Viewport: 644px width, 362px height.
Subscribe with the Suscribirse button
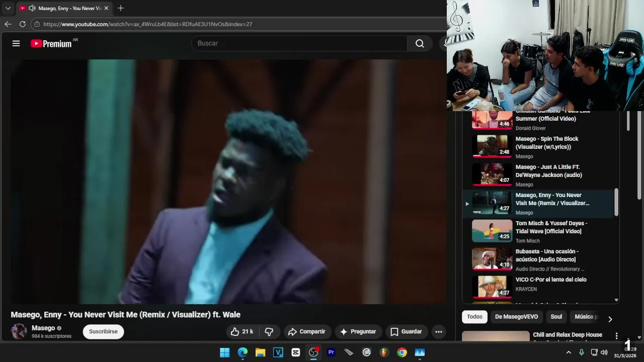pyautogui.click(x=103, y=332)
